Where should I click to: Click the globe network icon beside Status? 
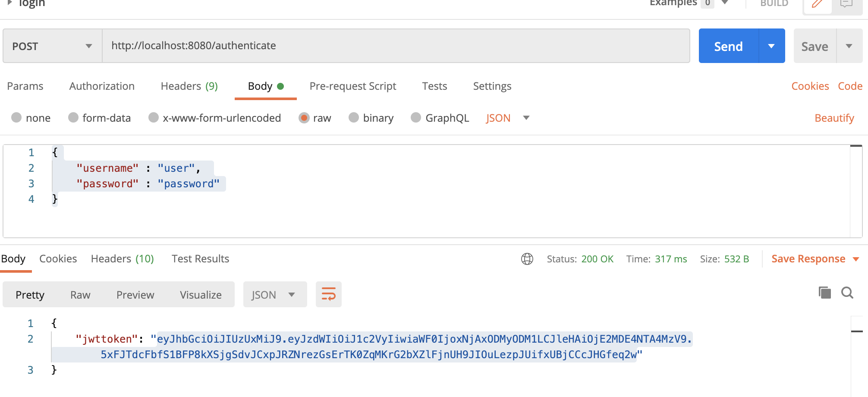(527, 259)
